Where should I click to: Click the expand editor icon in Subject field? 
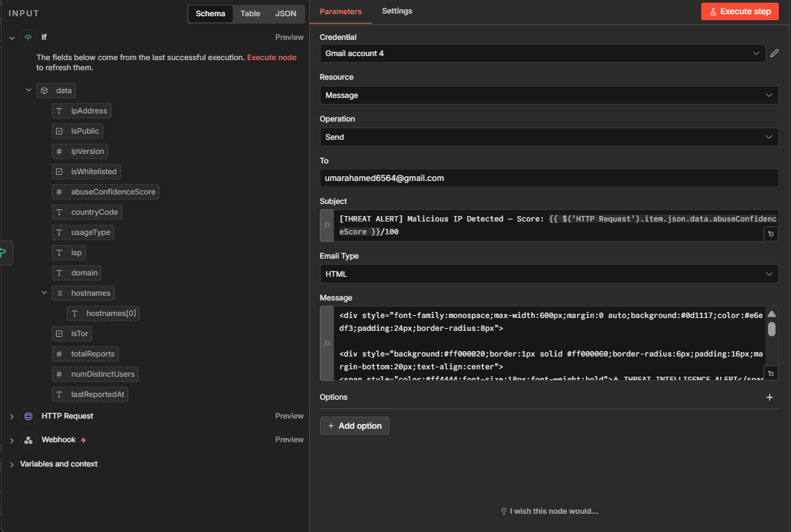pos(770,234)
